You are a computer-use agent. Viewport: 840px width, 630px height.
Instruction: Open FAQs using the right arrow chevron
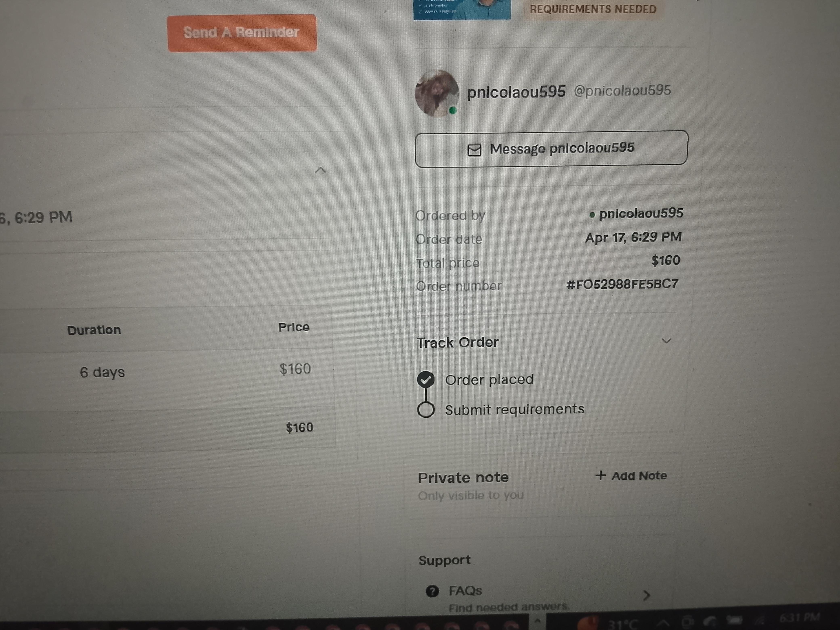pyautogui.click(x=647, y=595)
